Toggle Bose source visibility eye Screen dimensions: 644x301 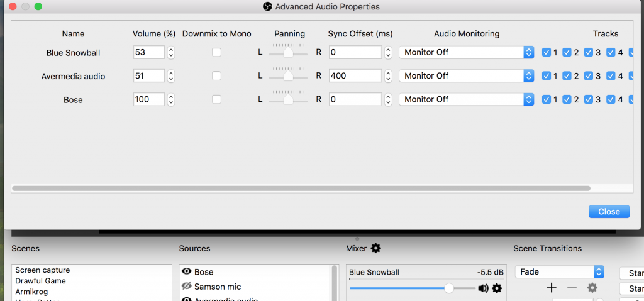coord(187,271)
